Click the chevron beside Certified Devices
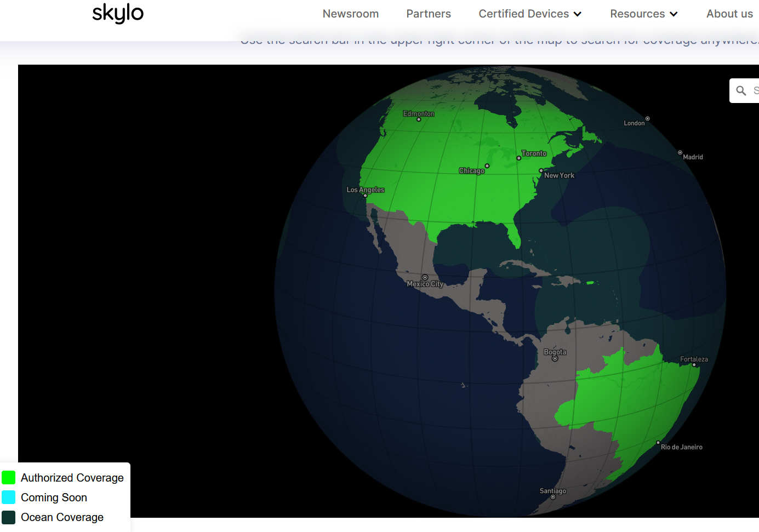This screenshot has width=759, height=532. tap(578, 14)
